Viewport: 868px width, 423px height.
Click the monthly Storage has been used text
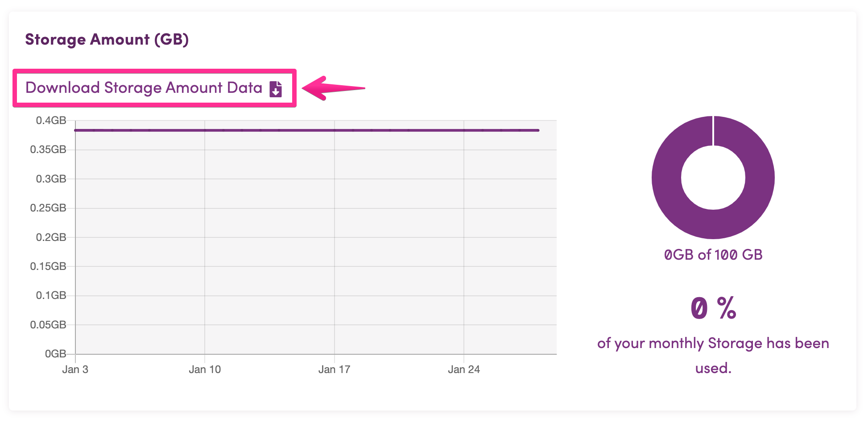(x=713, y=356)
